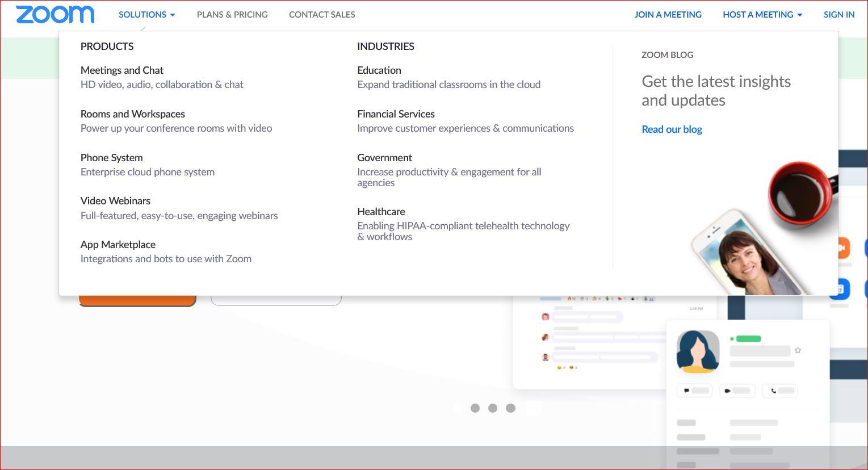This screenshot has width=868, height=470.
Task: Open Meetings and Chat product
Action: [x=122, y=70]
